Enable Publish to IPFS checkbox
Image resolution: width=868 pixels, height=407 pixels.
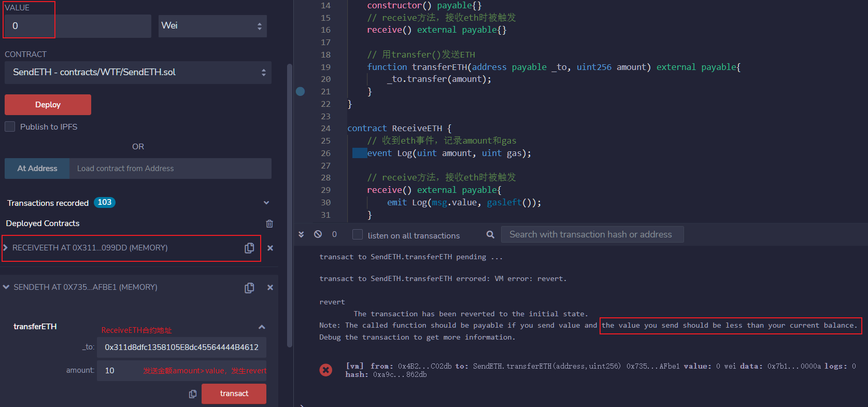pyautogui.click(x=10, y=127)
